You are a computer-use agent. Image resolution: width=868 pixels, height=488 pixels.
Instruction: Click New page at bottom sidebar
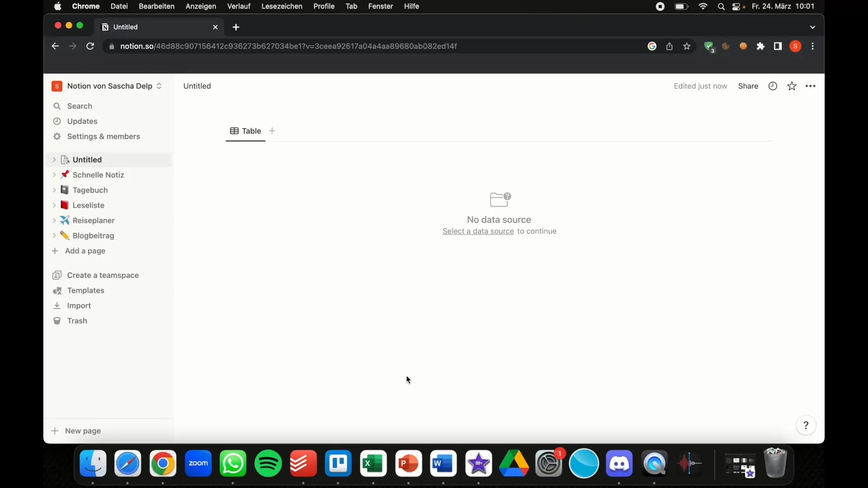point(83,430)
